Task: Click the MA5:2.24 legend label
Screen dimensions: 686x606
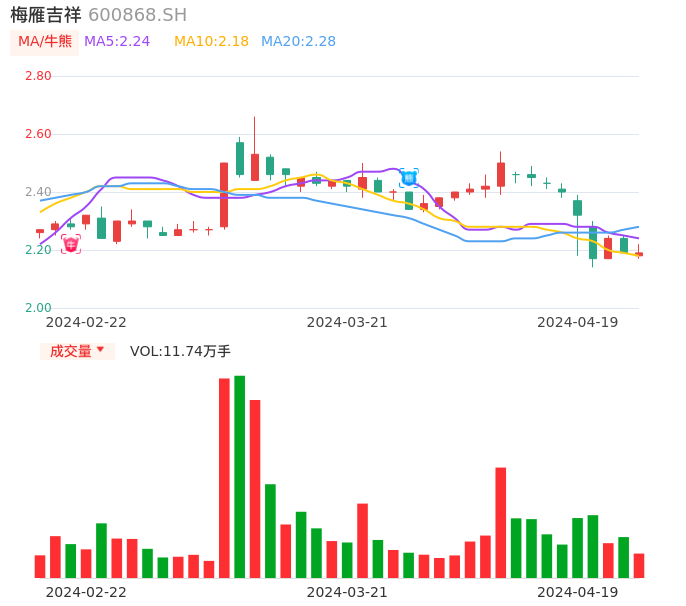Action: pos(117,42)
